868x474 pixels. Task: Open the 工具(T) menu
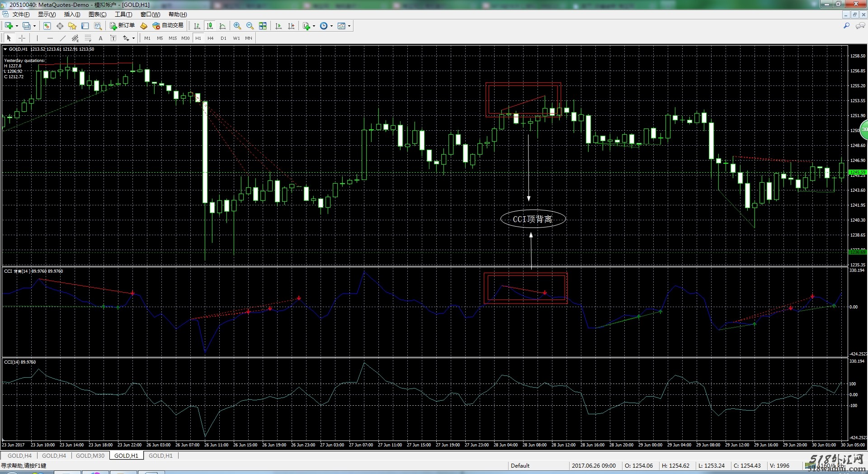click(x=123, y=14)
